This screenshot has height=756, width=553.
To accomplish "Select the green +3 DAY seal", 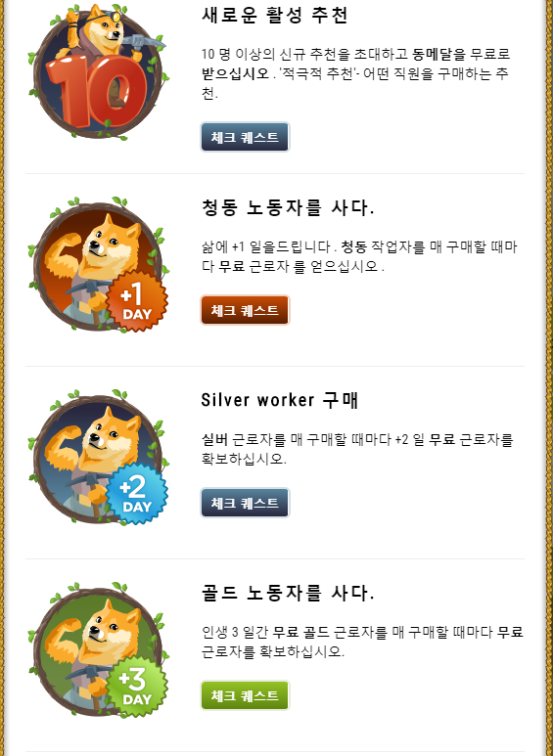I will tap(137, 687).
